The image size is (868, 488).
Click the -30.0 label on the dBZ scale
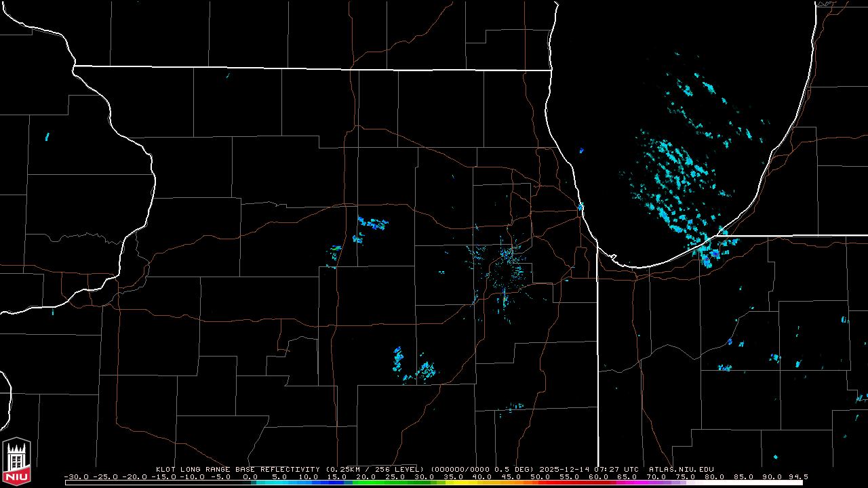click(76, 477)
